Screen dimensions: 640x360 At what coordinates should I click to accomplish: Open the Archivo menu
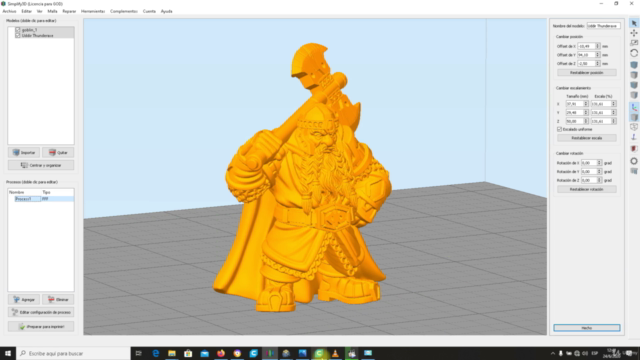[9, 11]
